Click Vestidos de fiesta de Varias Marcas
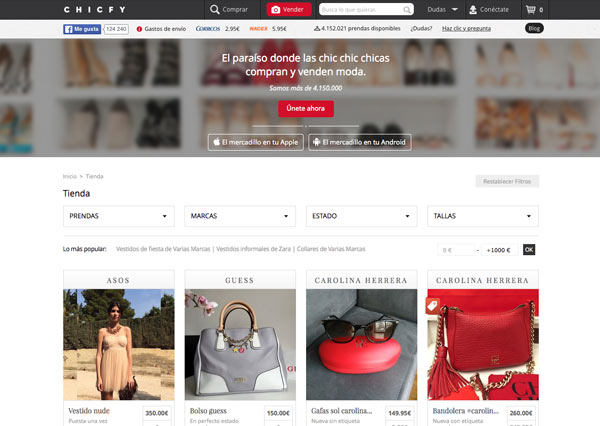The height and width of the screenshot is (426, 600). click(163, 249)
